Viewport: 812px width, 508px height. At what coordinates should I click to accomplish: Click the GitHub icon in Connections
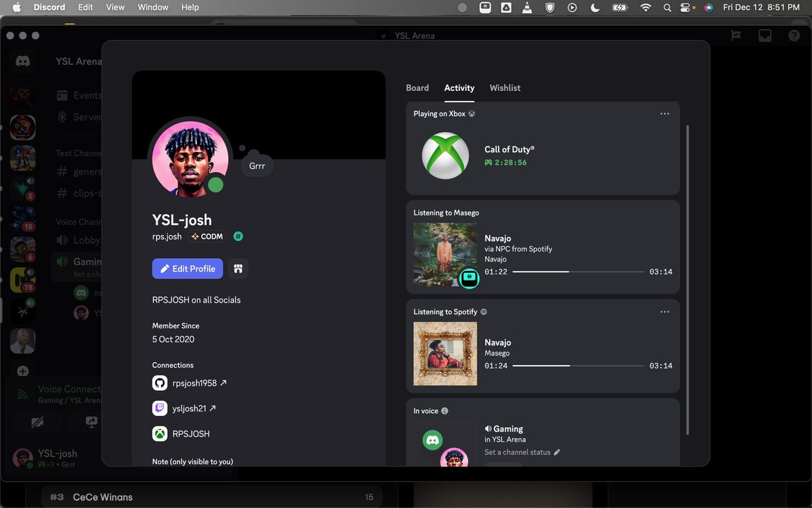[x=160, y=383]
